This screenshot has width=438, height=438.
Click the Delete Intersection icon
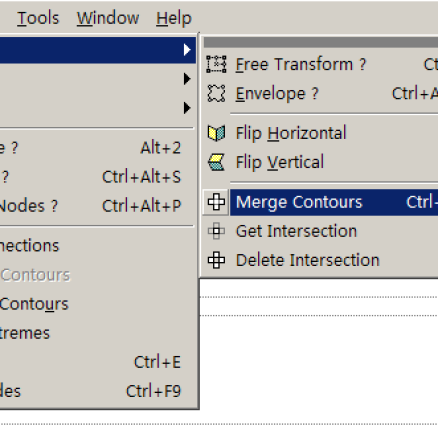[216, 260]
